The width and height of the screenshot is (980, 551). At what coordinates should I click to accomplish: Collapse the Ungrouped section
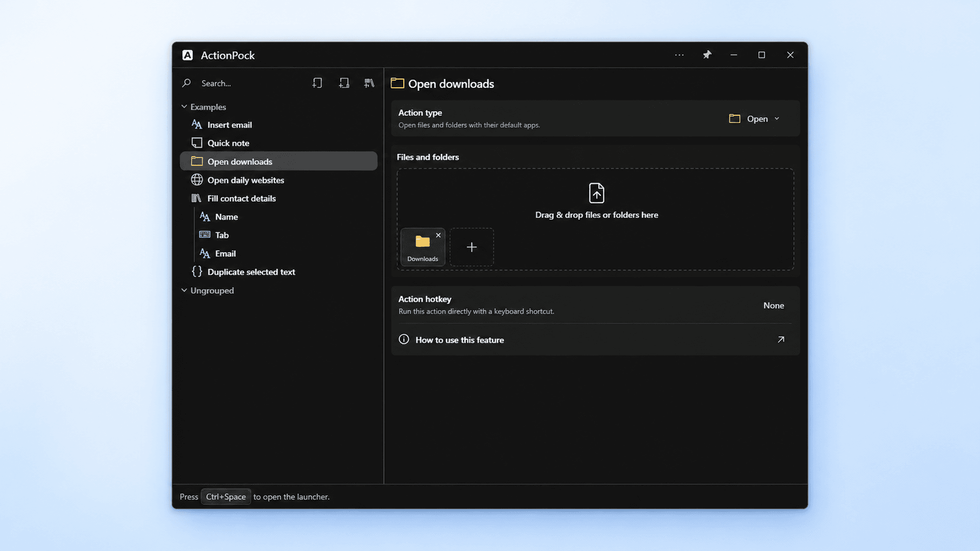coord(184,290)
